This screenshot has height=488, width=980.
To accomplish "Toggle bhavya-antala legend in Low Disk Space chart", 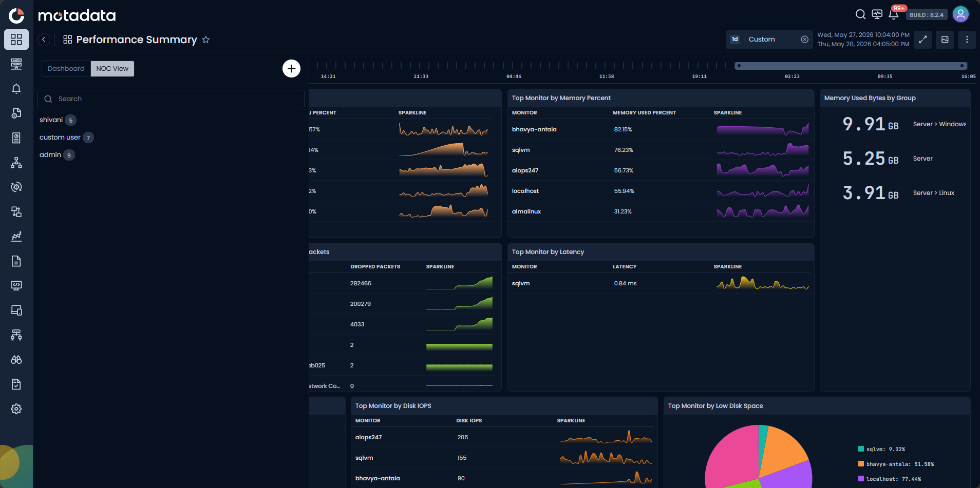I will (x=896, y=464).
